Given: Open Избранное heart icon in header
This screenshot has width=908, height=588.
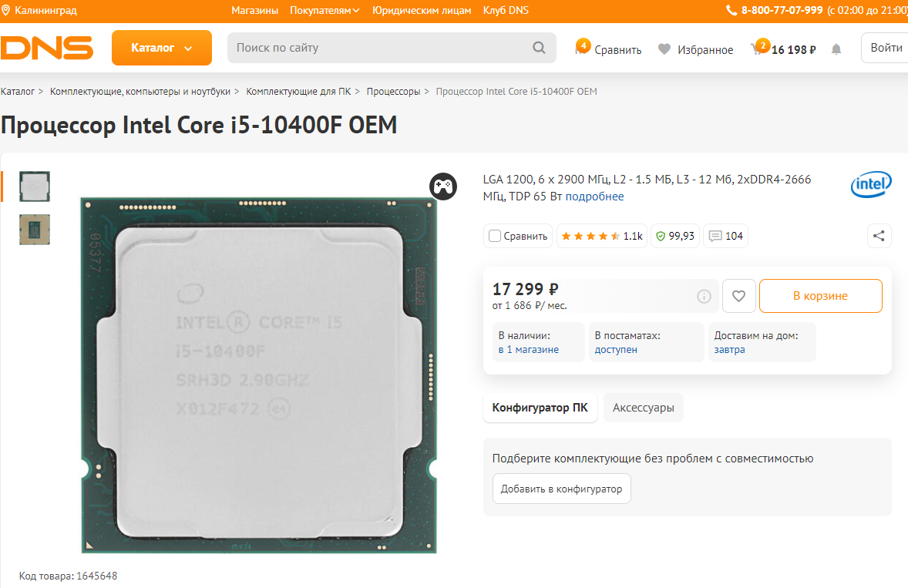Looking at the screenshot, I should [664, 50].
